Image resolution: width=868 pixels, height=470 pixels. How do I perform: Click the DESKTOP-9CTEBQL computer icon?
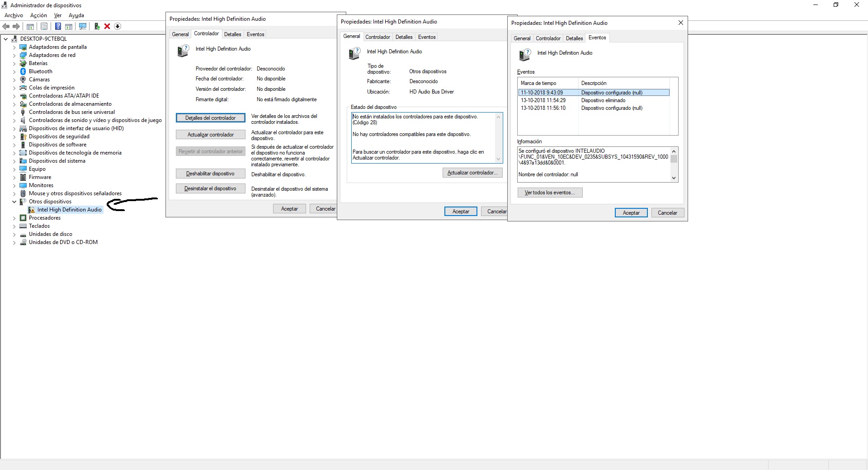[14, 39]
